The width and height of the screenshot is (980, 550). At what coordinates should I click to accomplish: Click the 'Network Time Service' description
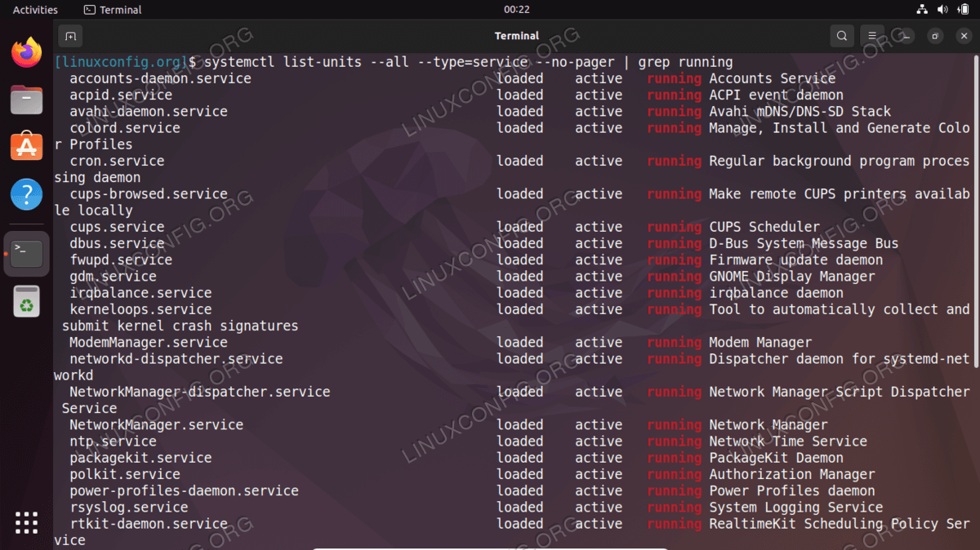tap(788, 441)
